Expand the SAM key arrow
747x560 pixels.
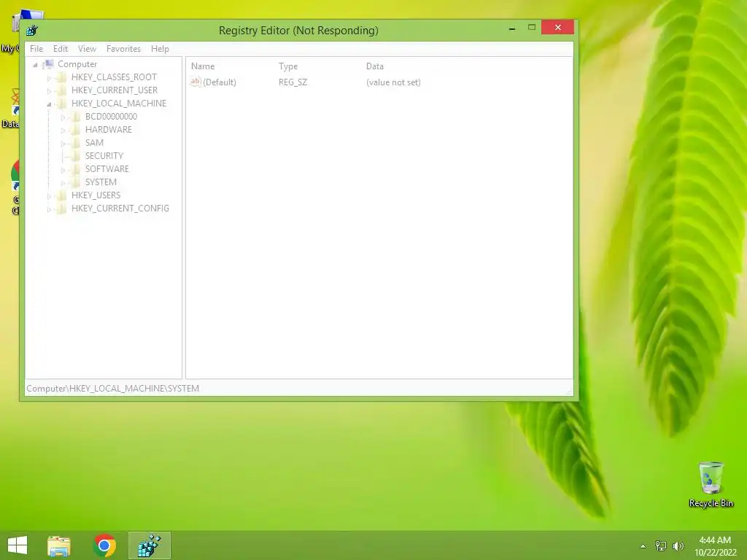click(x=63, y=144)
